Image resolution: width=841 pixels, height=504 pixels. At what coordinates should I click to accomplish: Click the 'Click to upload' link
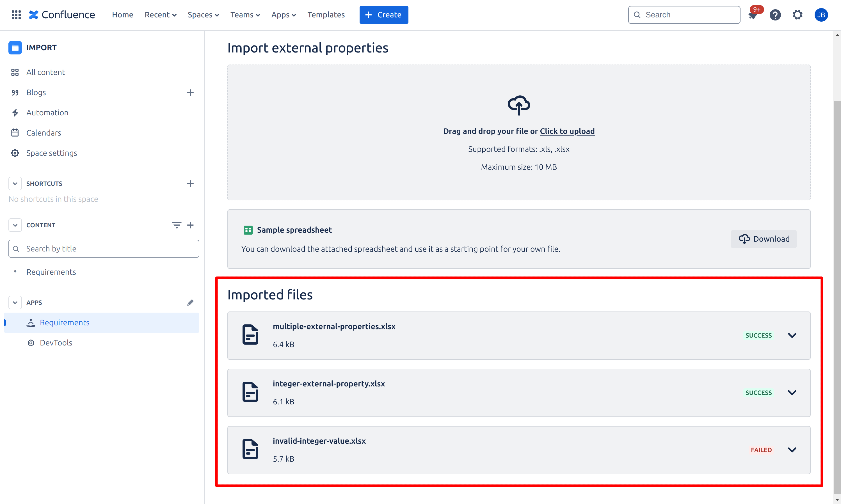tap(567, 131)
